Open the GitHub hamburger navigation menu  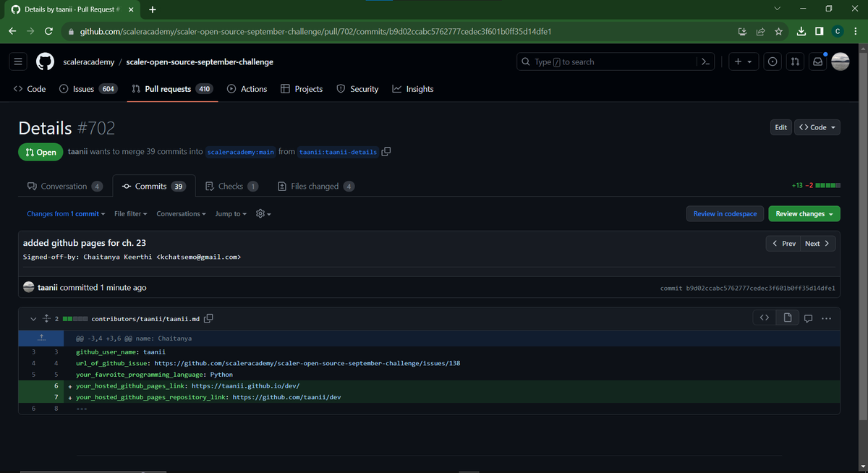point(17,62)
